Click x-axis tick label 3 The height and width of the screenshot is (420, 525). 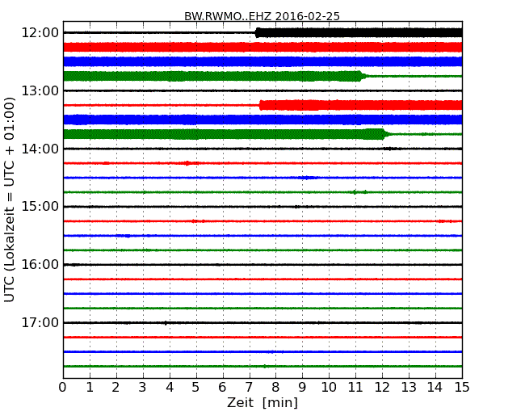point(143,388)
